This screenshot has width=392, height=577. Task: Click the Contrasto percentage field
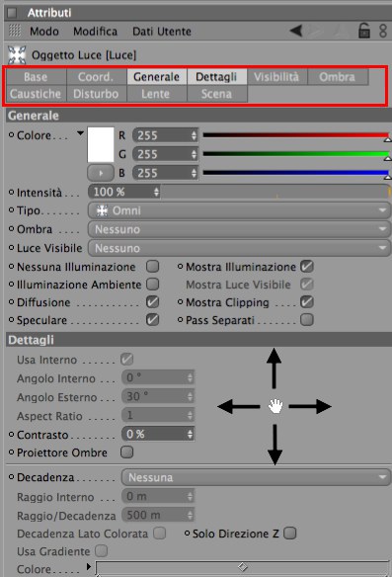click(x=158, y=434)
